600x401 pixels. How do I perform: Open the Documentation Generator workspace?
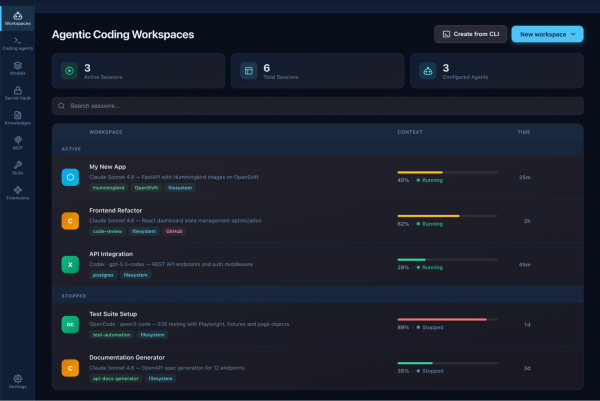coord(318,368)
